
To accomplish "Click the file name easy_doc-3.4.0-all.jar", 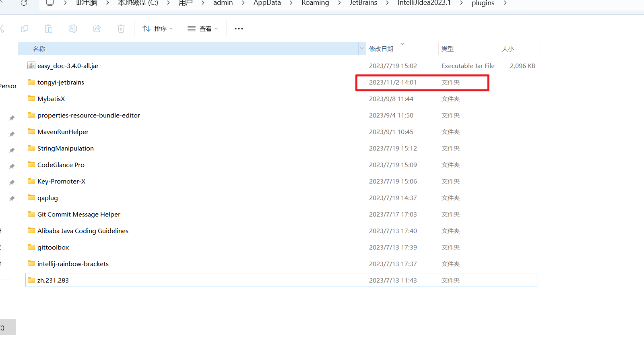I will (68, 66).
